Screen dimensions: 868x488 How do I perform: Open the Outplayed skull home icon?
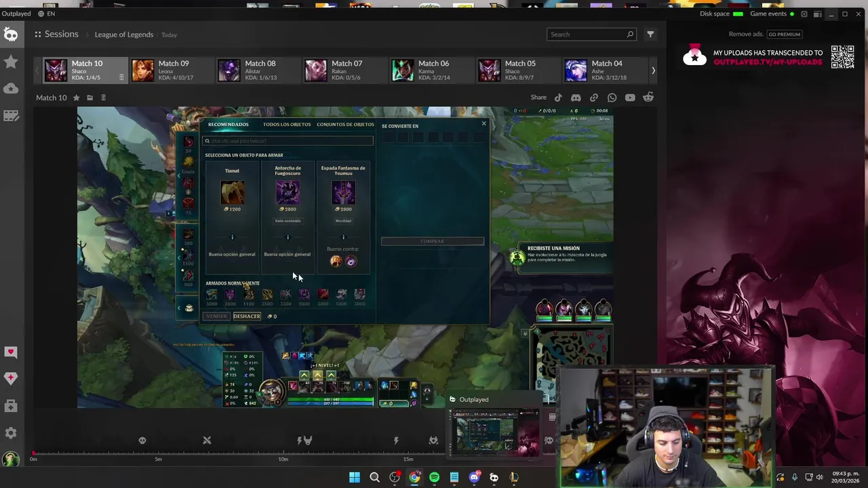coord(11,35)
